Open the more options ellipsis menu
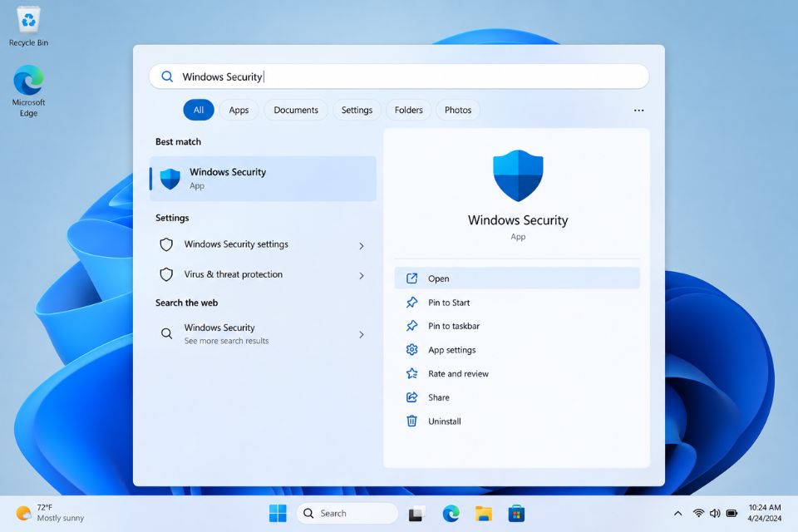This screenshot has height=532, width=798. 638,110
